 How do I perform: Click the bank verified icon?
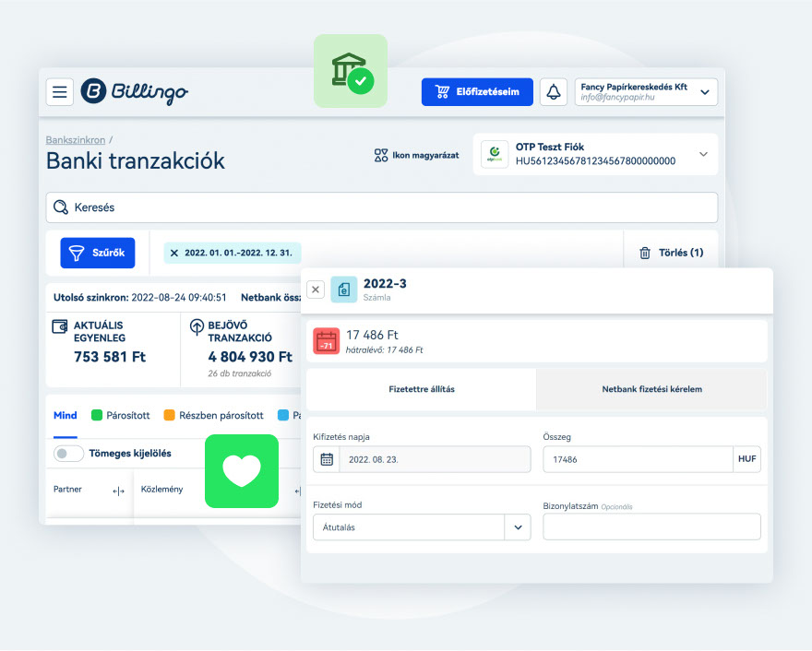click(x=351, y=71)
